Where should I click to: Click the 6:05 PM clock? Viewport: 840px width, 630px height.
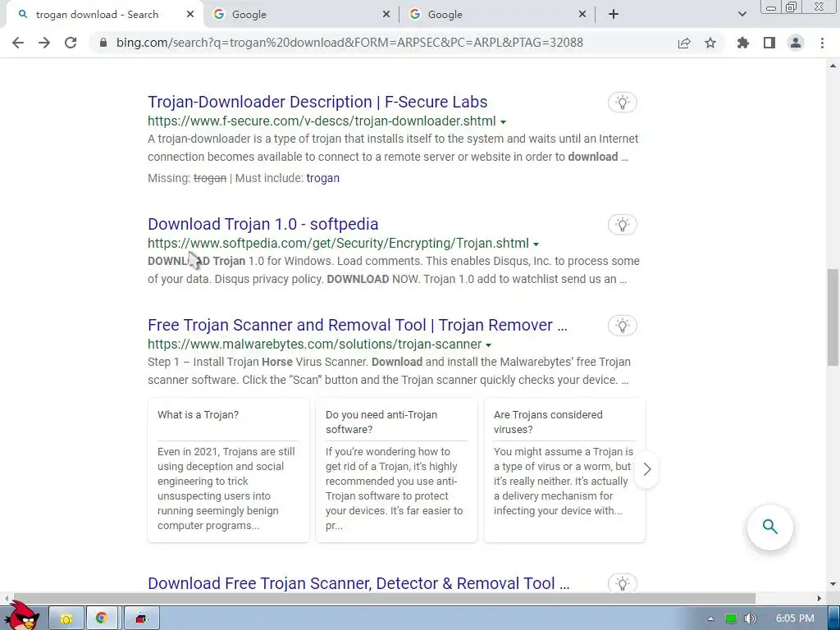(x=795, y=619)
